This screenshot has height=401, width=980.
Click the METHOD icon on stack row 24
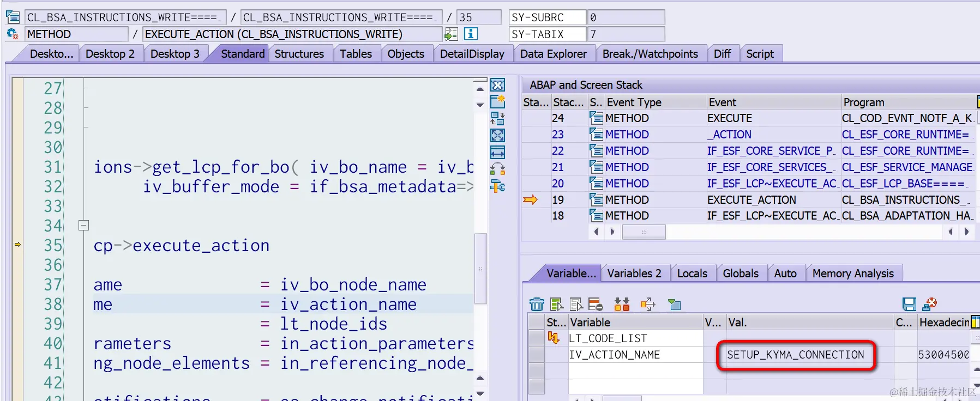tap(596, 118)
